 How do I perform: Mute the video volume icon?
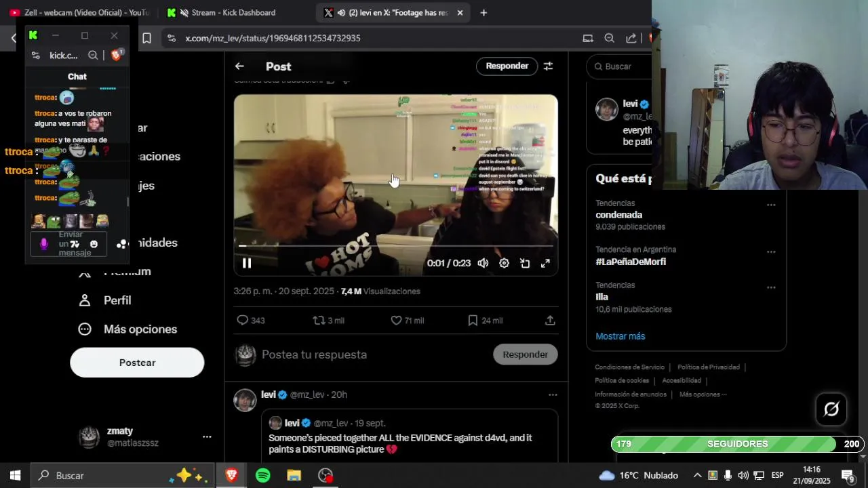pos(483,263)
